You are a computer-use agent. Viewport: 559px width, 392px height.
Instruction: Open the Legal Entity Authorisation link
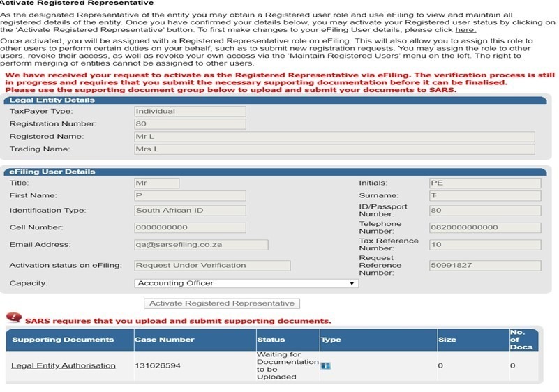tap(64, 365)
